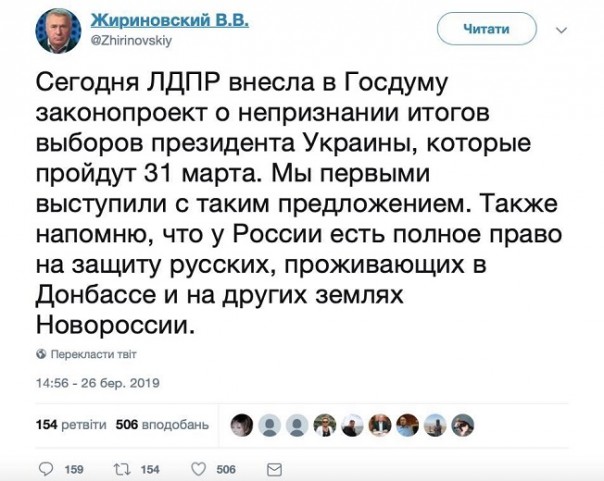
Task: Click the reply speech bubble icon
Action: pos(44,468)
